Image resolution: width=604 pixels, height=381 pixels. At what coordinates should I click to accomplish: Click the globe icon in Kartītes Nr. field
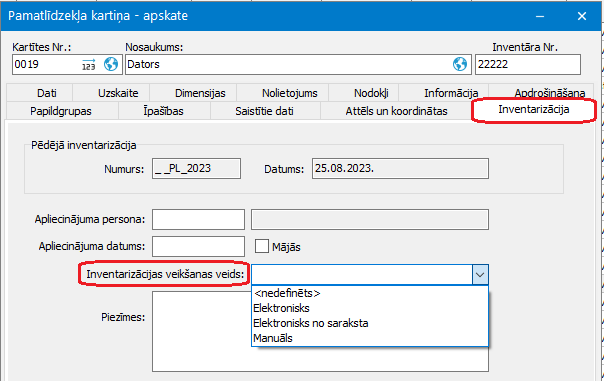(111, 64)
